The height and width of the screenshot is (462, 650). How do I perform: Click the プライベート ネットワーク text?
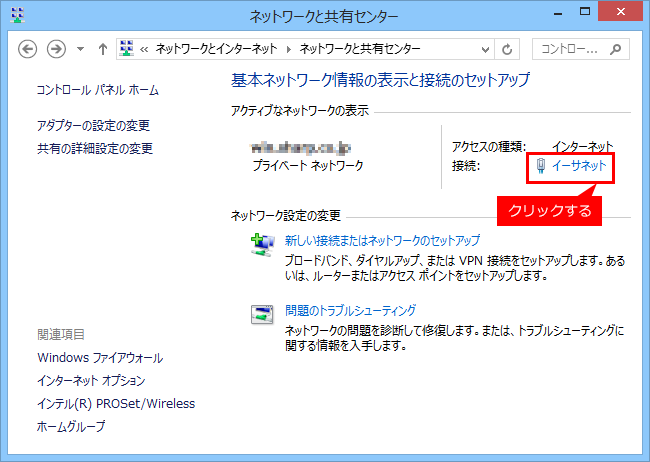click(308, 165)
